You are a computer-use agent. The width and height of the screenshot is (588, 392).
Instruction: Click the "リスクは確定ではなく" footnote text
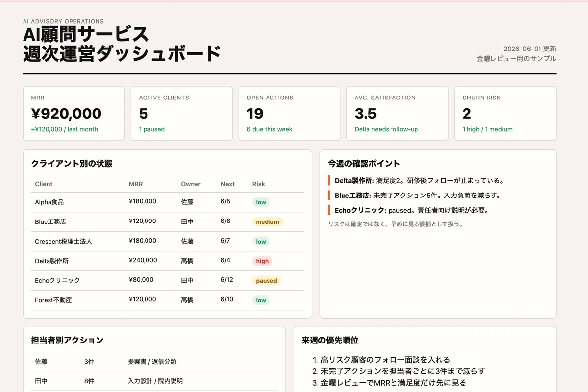coord(395,224)
